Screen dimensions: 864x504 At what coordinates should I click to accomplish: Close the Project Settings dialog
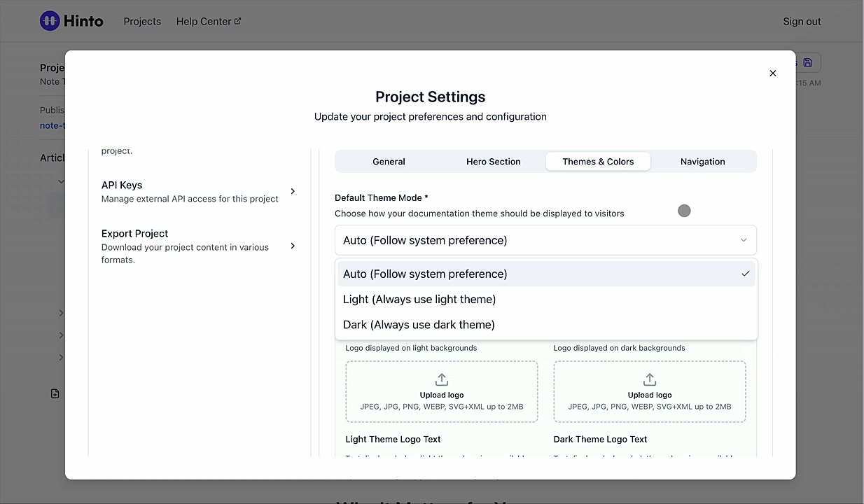click(773, 73)
